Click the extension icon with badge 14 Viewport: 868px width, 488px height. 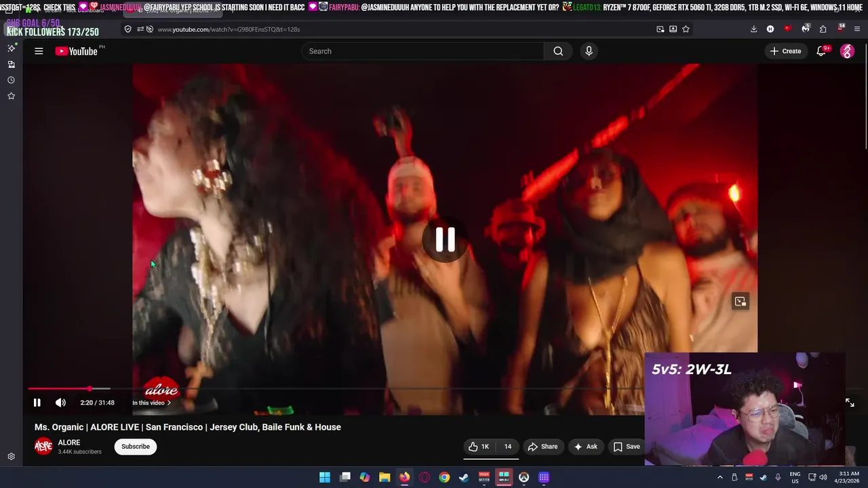click(840, 29)
